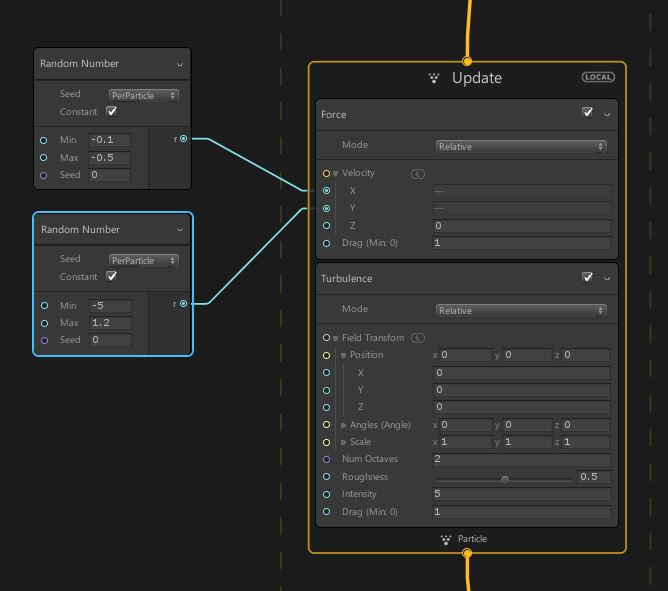The width and height of the screenshot is (668, 591).
Task: Click the L space icon beside Velocity
Action: coord(418,173)
